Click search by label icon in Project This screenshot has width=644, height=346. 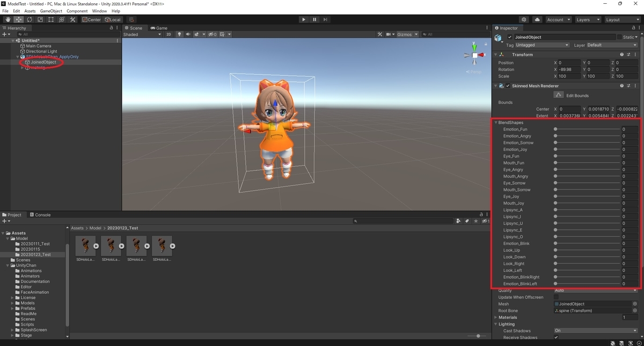point(467,221)
